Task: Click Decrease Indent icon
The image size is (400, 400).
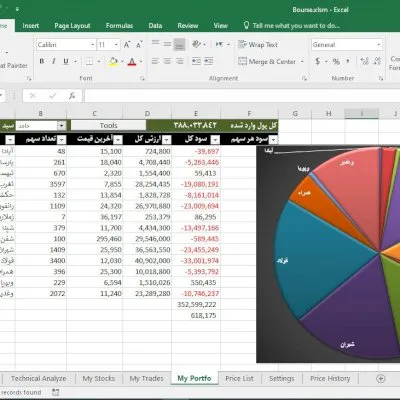Action: [196, 61]
